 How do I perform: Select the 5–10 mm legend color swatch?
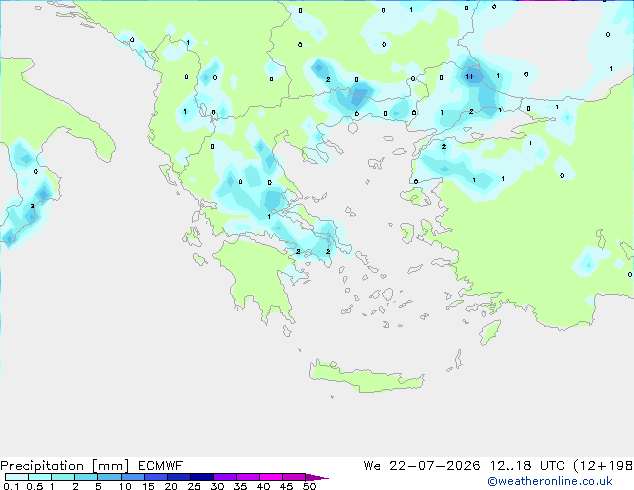109,477
